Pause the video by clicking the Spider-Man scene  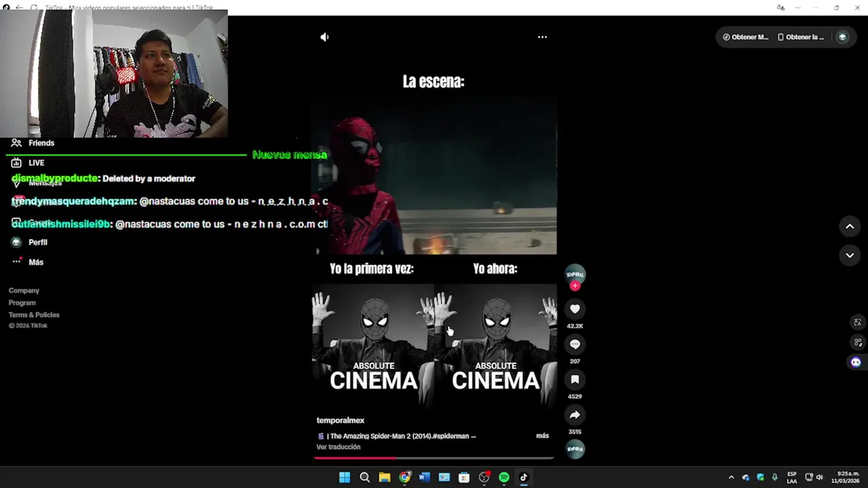click(434, 176)
